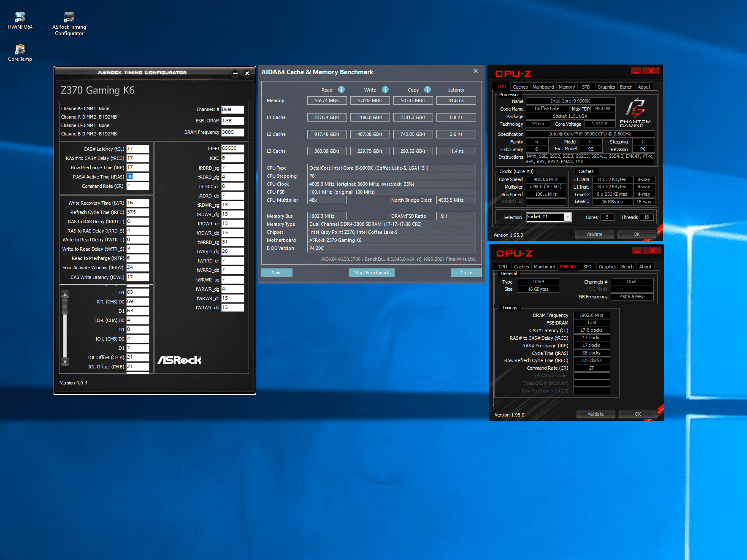
Task: Open Bench tab in upper CPU-Z
Action: coord(626,87)
